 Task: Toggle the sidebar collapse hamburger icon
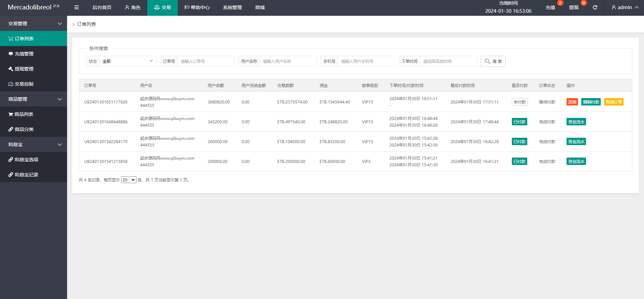tap(76, 7)
